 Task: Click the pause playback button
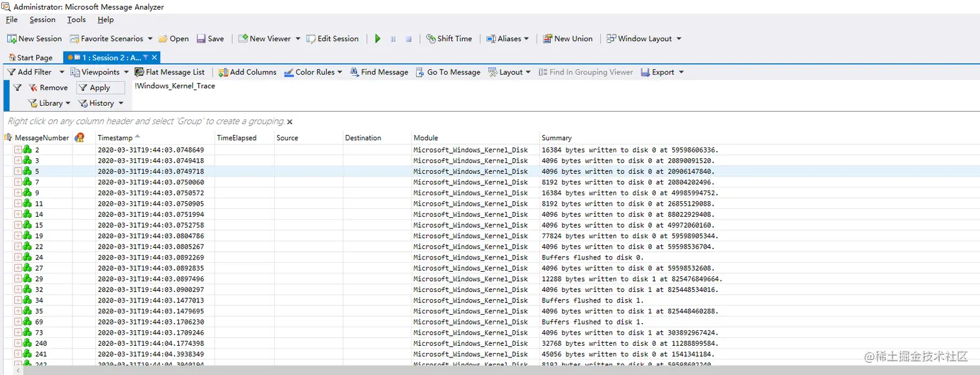point(393,39)
